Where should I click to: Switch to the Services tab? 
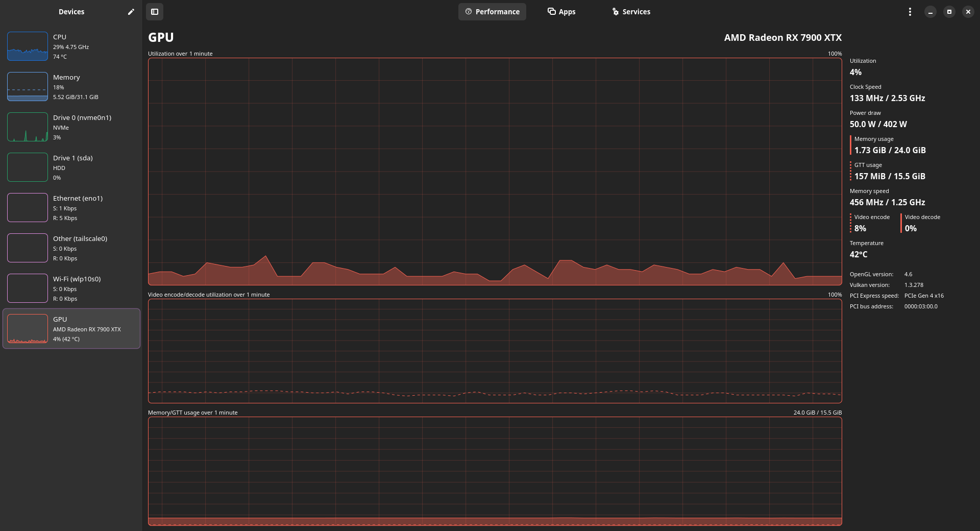pos(631,12)
